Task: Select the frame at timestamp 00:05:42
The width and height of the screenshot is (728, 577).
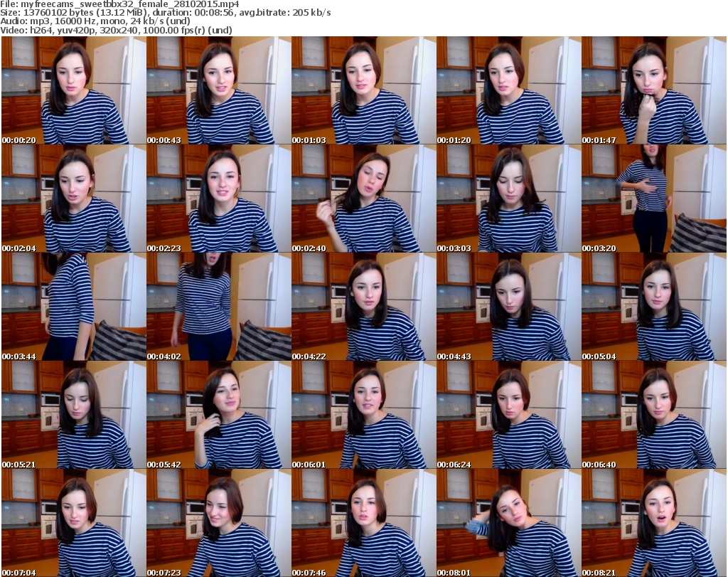Action: [219, 415]
